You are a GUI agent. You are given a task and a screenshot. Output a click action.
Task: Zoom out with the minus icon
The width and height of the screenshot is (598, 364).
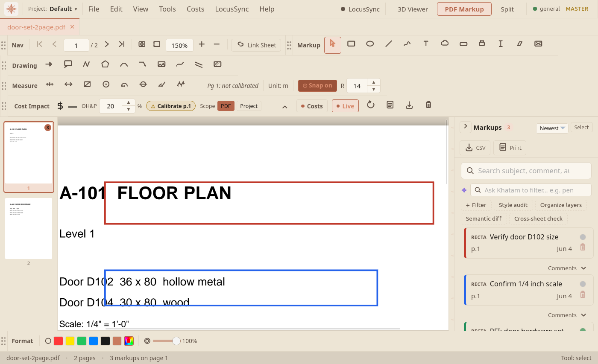click(217, 44)
